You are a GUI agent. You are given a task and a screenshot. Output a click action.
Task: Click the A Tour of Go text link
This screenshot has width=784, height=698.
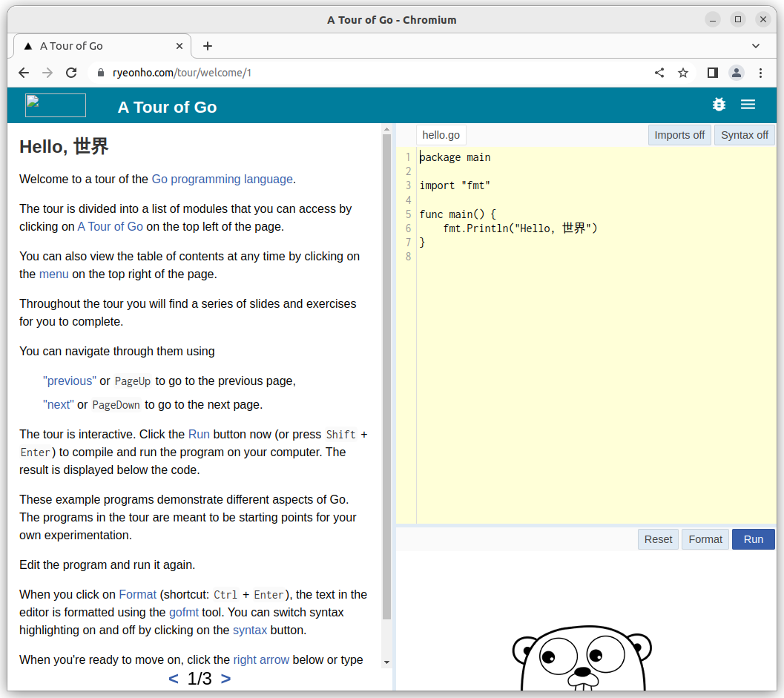tap(110, 226)
